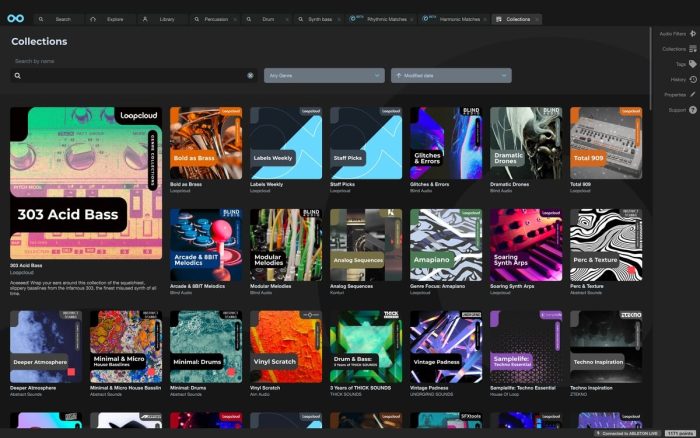Open the Audio Filters panel icon
Screen dimensions: 700x438
pos(692,33)
